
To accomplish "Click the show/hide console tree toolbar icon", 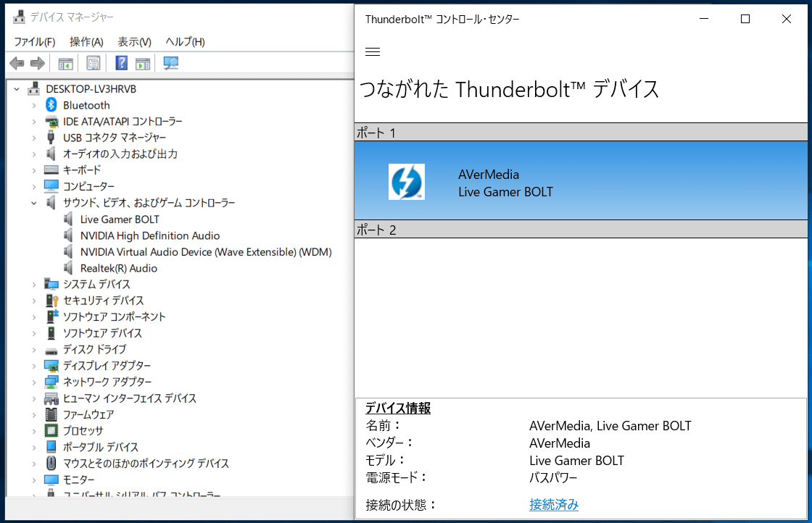I will (x=65, y=64).
